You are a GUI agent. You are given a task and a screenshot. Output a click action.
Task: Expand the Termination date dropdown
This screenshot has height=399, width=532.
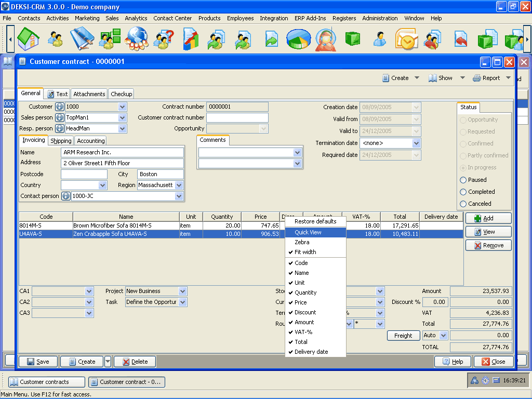416,143
